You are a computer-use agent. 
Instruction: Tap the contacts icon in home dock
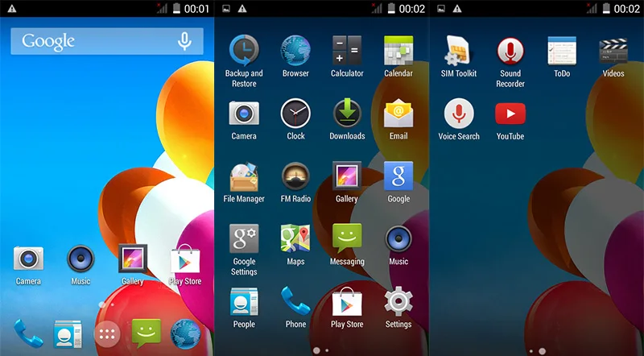click(68, 334)
